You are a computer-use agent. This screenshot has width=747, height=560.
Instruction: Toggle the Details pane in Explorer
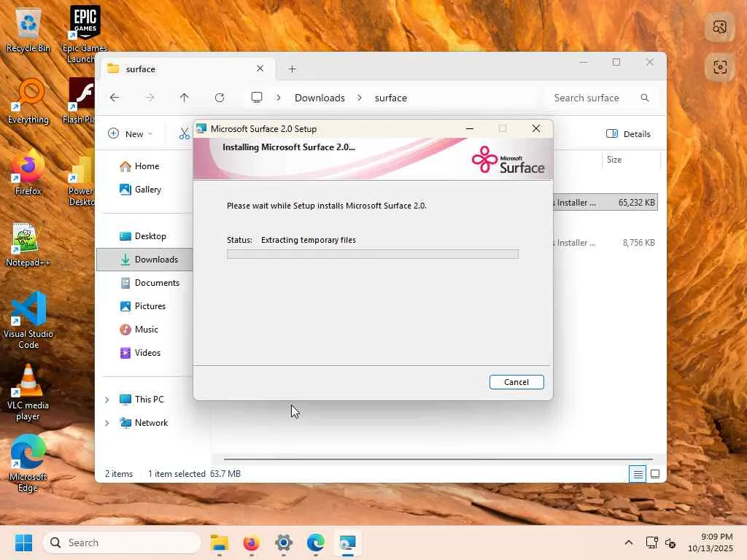[x=628, y=134]
